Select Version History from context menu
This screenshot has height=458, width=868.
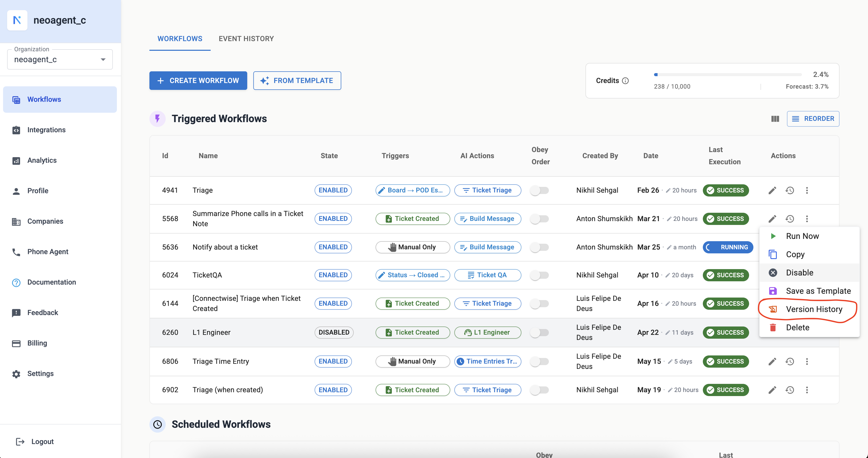[813, 309]
